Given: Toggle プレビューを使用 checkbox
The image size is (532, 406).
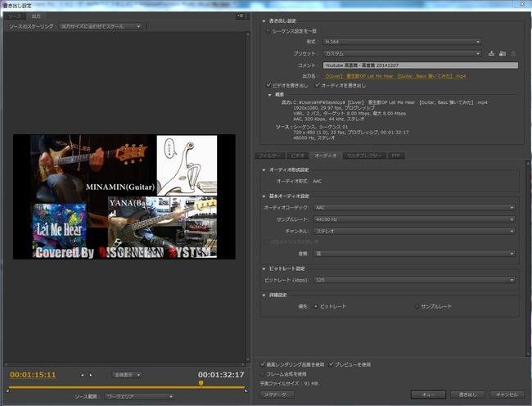Looking at the screenshot, I should pos(331,364).
